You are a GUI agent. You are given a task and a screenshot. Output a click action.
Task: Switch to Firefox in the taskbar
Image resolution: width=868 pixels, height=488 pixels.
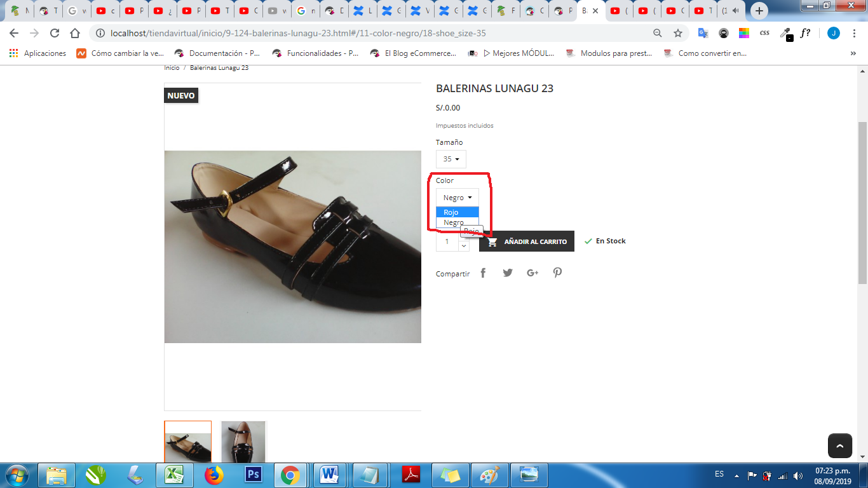pyautogui.click(x=214, y=475)
